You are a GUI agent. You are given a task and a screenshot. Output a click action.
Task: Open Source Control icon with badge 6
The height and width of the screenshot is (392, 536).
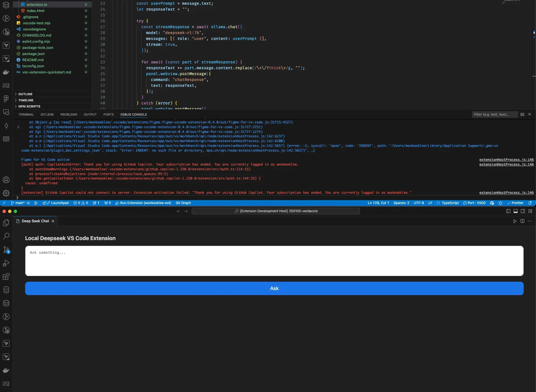[6, 250]
